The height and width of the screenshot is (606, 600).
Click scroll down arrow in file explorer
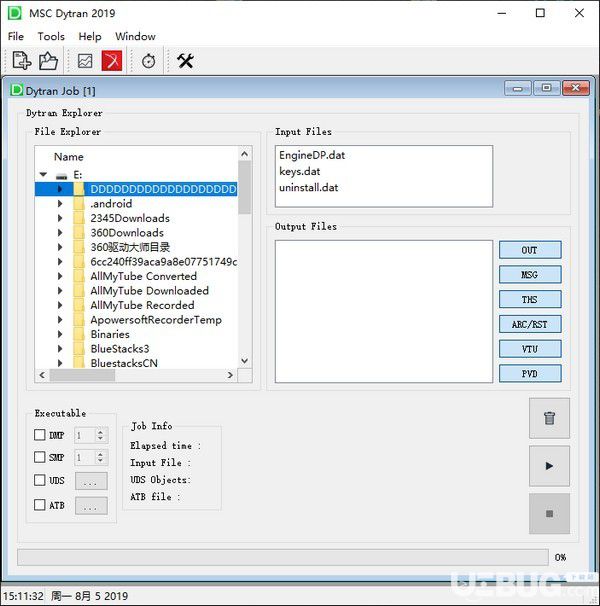tap(244, 361)
